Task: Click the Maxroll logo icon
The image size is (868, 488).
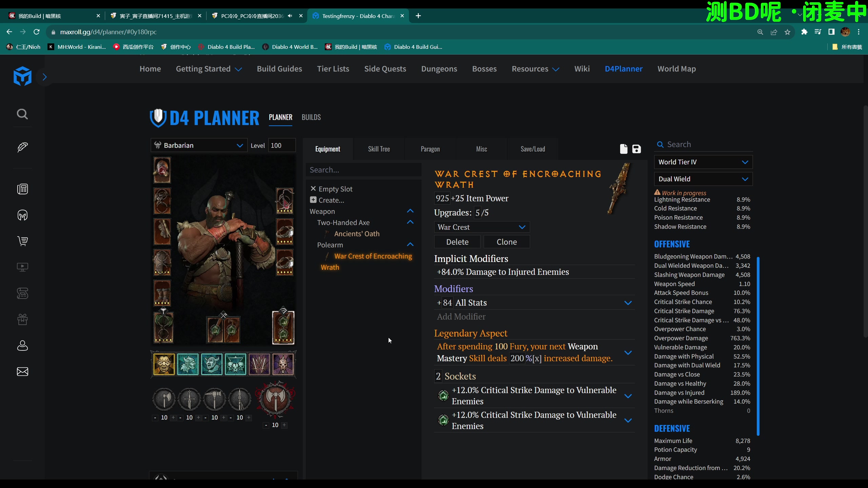Action: pos(22,76)
